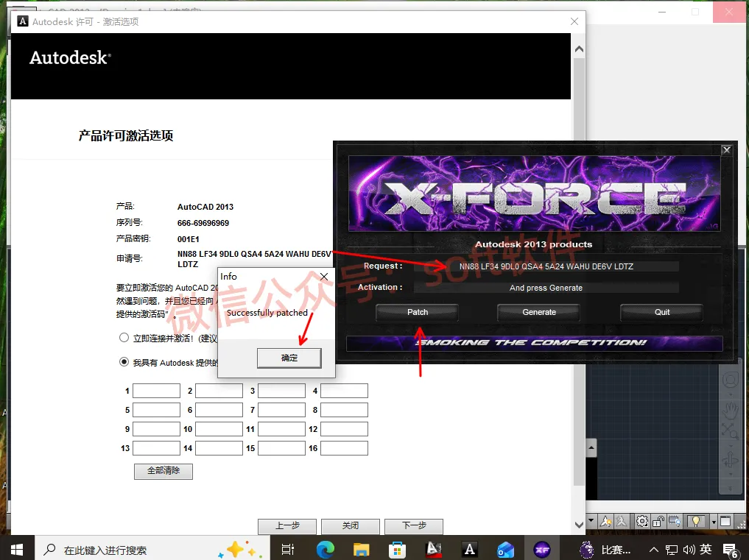
Task: Open volume control in system tray
Action: click(689, 550)
